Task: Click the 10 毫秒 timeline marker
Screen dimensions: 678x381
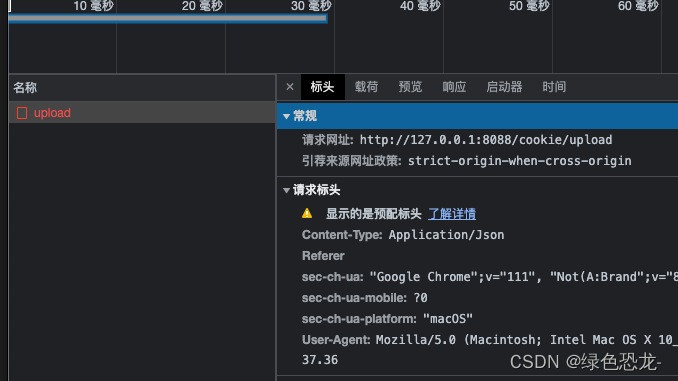Action: pyautogui.click(x=93, y=6)
